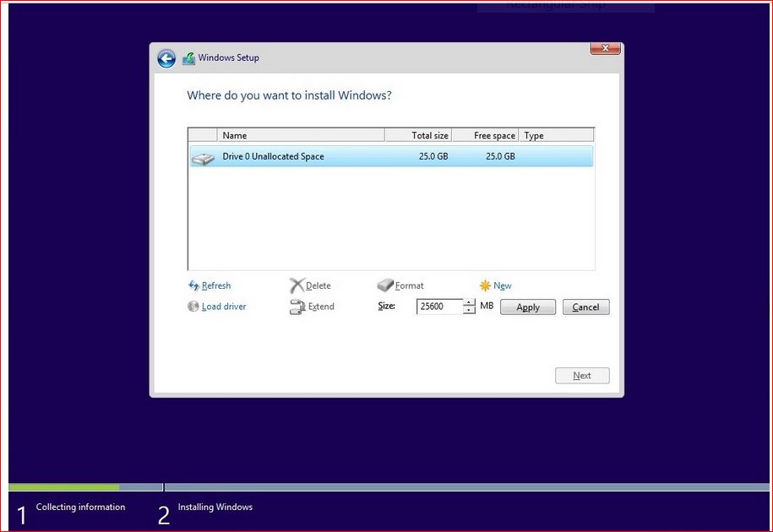Click the Installing Windows step label
The image size is (773, 532).
[215, 507]
